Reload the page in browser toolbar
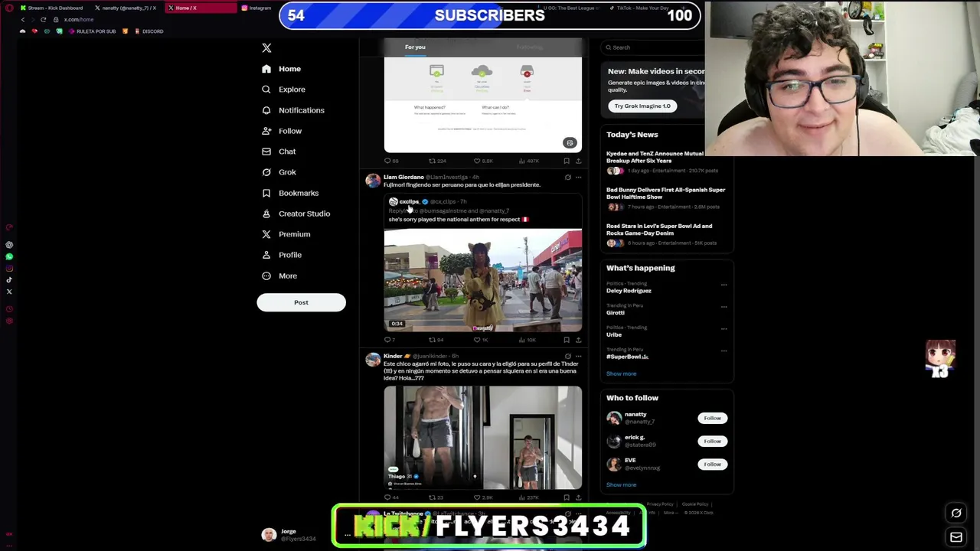 43,19
